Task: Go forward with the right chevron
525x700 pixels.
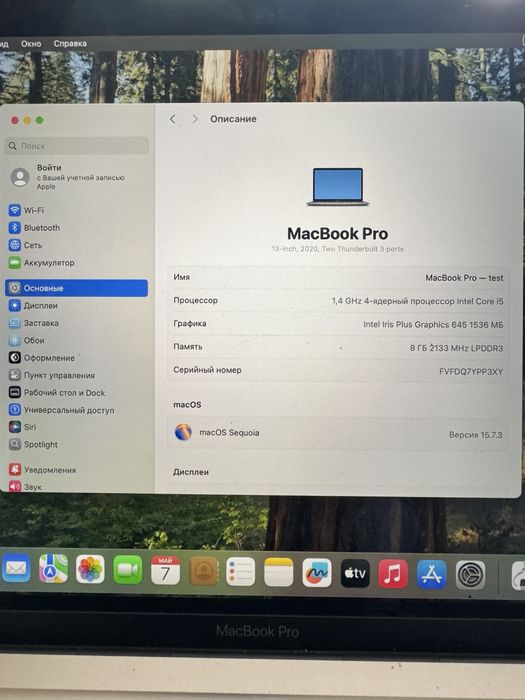Action: (195, 119)
